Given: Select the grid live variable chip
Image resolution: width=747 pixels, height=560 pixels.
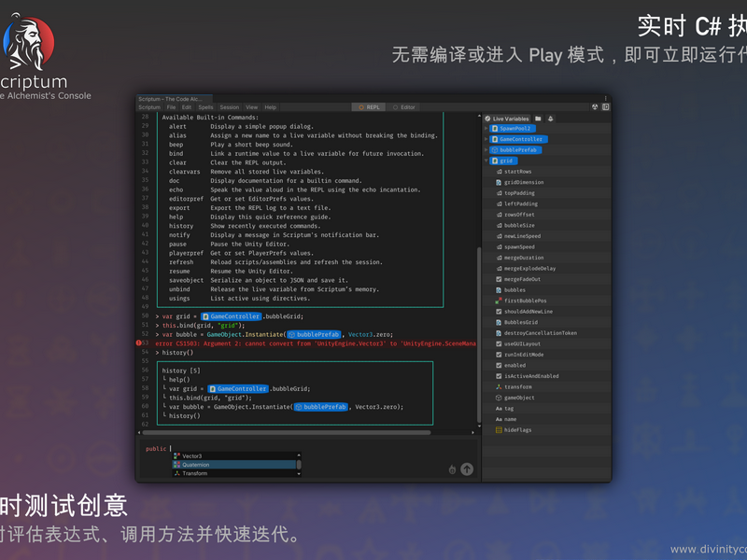Looking at the screenshot, I should pos(503,161).
